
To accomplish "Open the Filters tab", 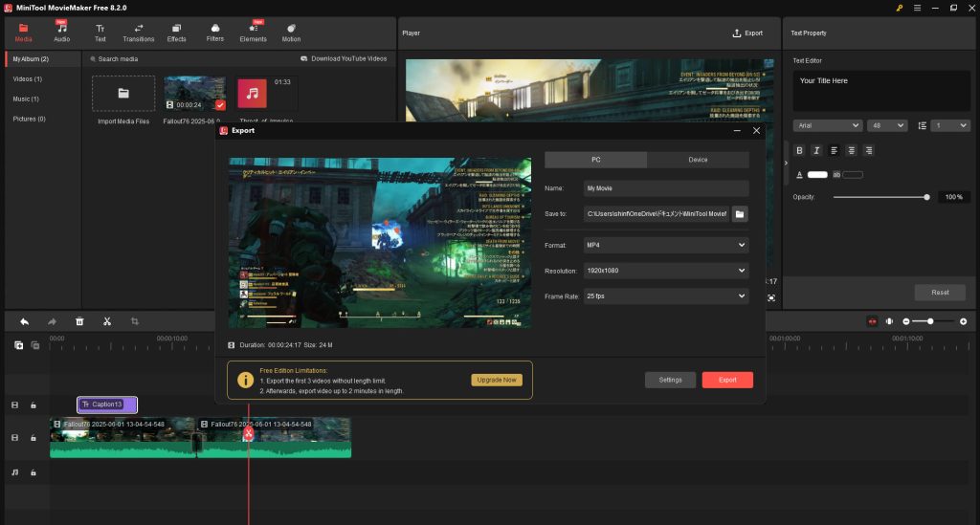I will tap(215, 33).
